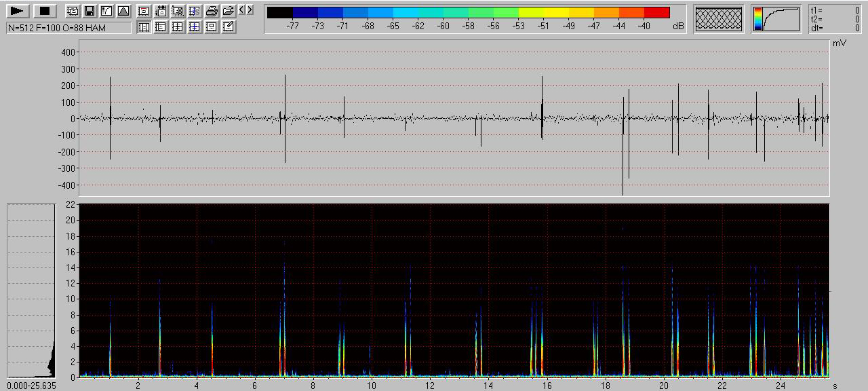
Task: Click the red segment of dB color scale
Action: 656,12
